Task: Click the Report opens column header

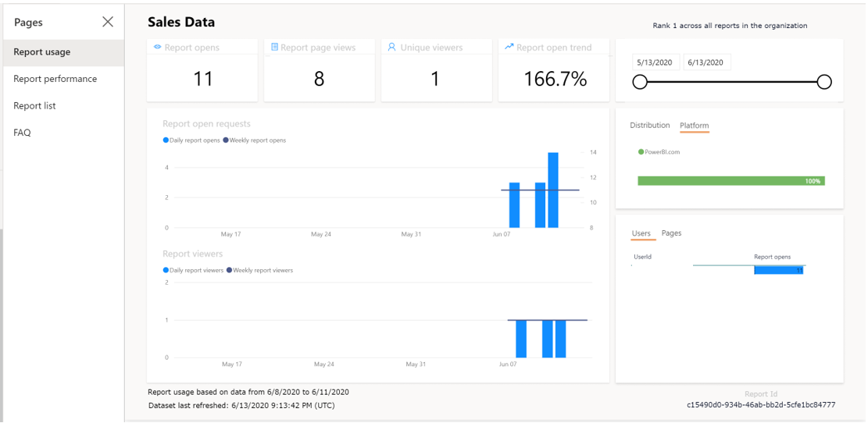Action: pos(772,257)
